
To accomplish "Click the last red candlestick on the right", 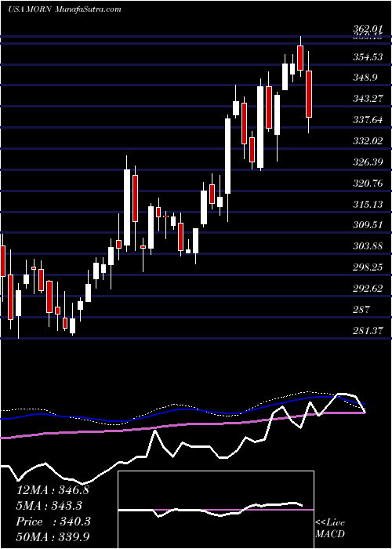I will (309, 94).
